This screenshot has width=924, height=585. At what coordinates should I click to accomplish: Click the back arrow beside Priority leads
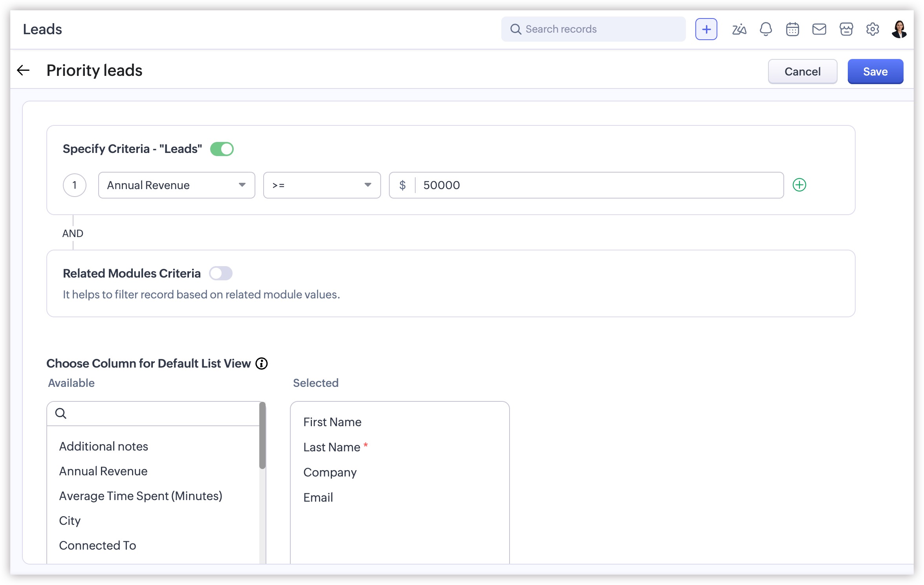pos(24,70)
